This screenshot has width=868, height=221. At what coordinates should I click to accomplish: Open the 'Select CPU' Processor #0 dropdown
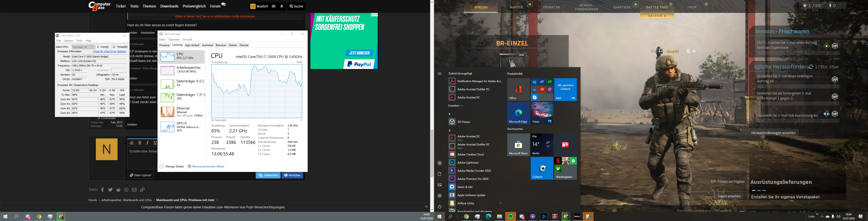pyautogui.click(x=83, y=47)
